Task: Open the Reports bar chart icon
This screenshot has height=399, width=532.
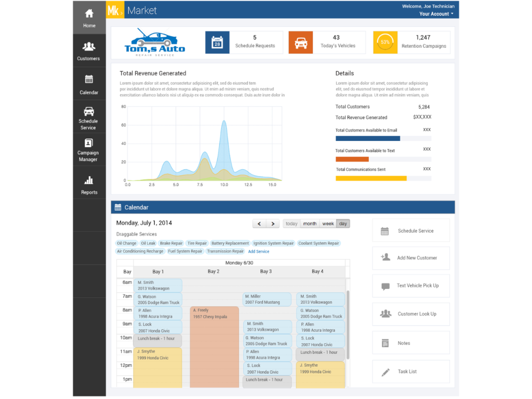Action: (89, 180)
